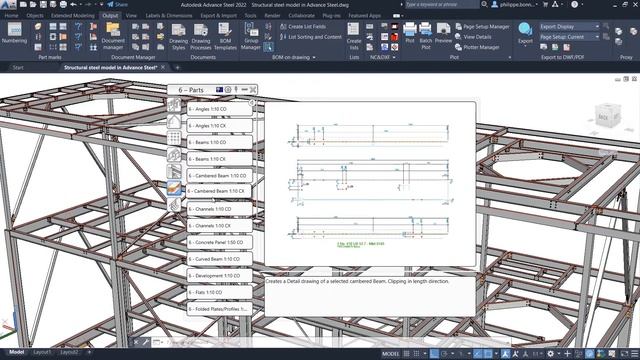
Task: Open Plotter Manager
Action: coord(477,47)
